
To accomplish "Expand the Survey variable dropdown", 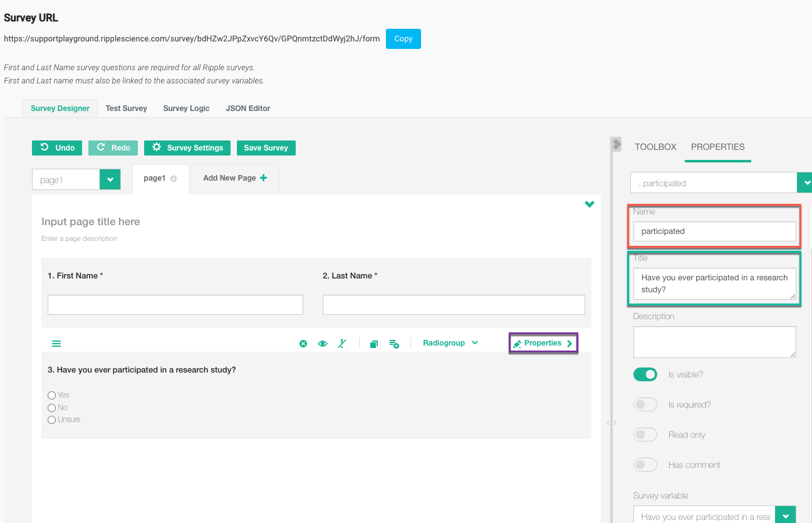I will pos(785,516).
